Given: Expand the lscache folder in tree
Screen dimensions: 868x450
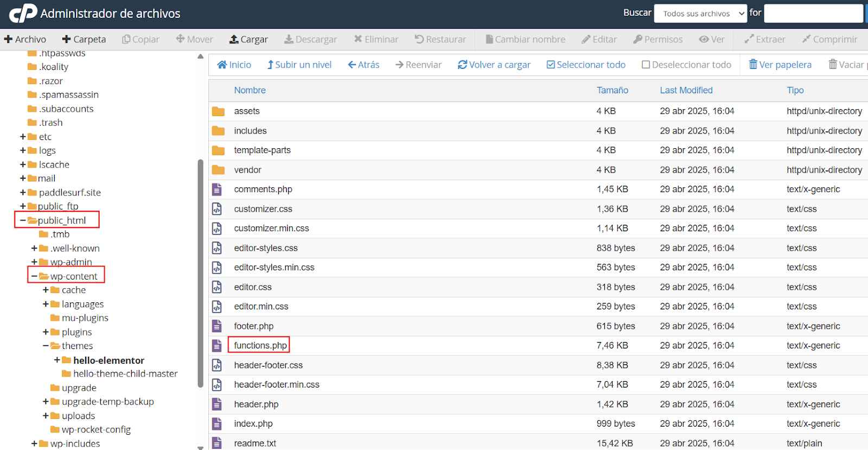Looking at the screenshot, I should coord(23,164).
